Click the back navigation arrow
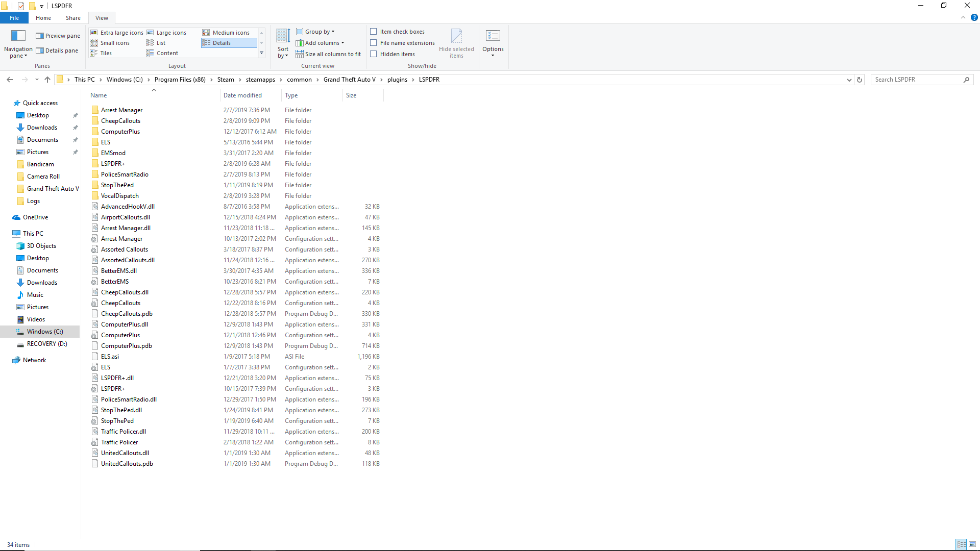 pyautogui.click(x=10, y=80)
